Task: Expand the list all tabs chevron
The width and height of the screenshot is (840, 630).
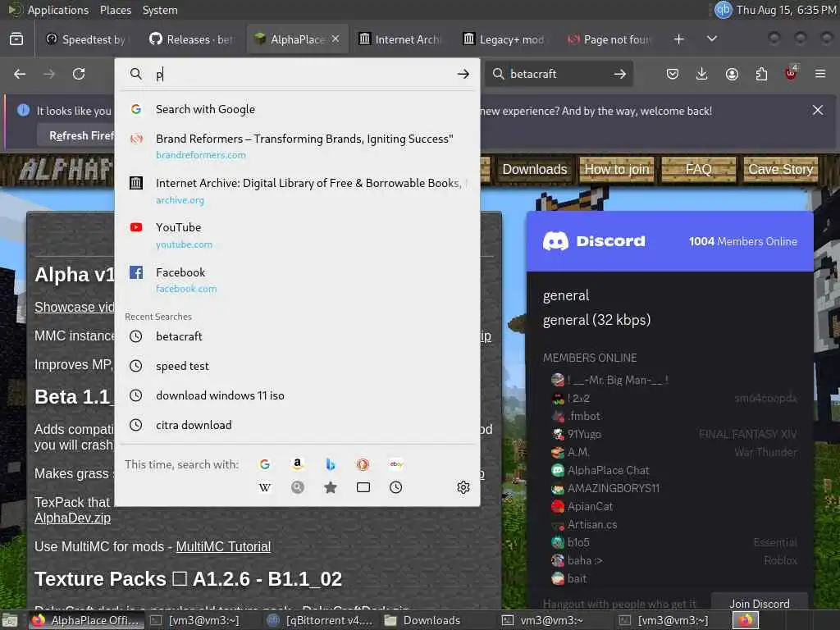Action: (x=712, y=39)
